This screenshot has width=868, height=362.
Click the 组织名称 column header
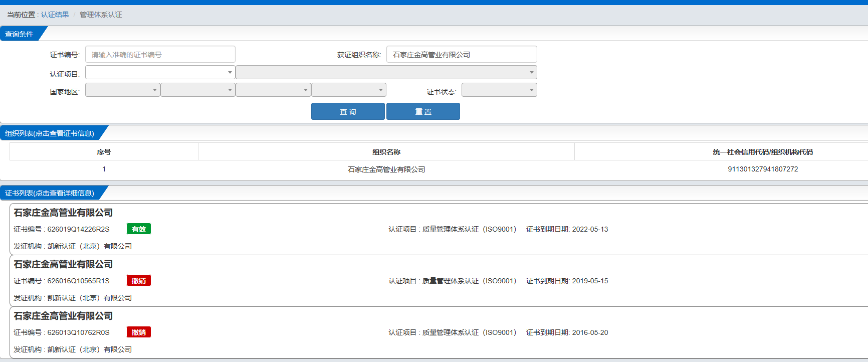point(386,152)
